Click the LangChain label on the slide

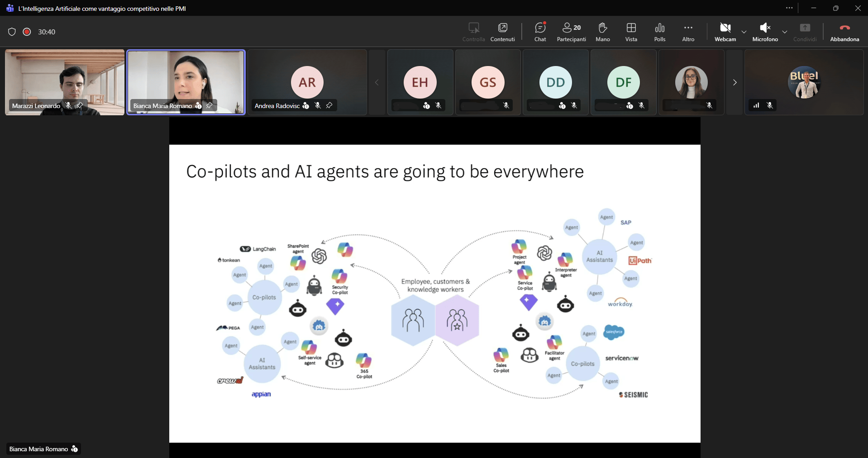[258, 249]
